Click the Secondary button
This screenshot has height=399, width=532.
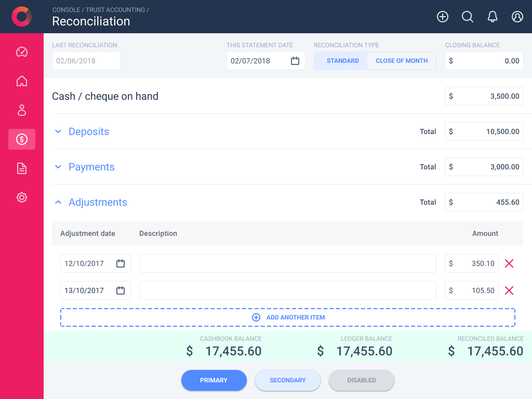[x=288, y=380]
